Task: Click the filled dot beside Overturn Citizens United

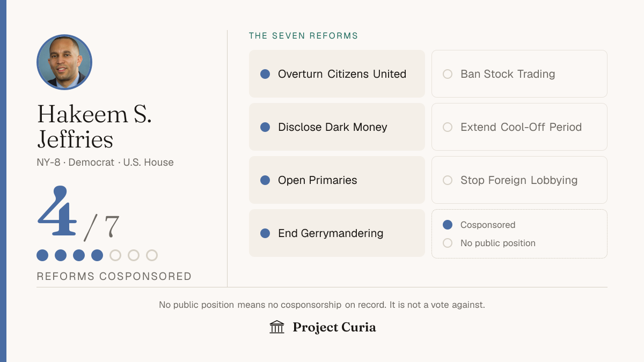Action: [265, 74]
